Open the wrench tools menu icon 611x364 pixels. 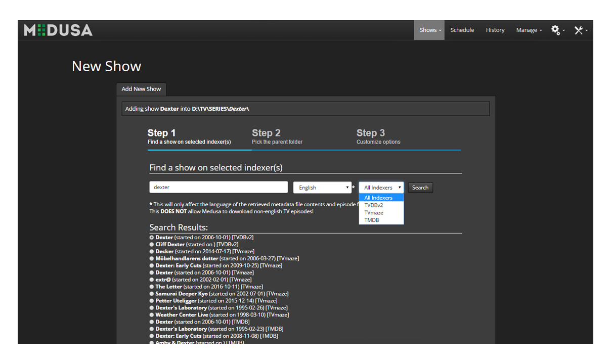579,30
